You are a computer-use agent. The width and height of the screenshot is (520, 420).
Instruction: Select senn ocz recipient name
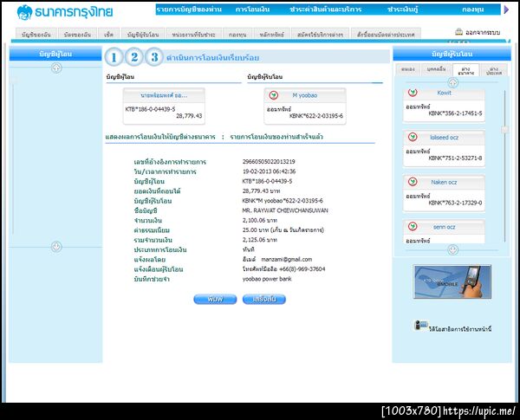pyautogui.click(x=444, y=227)
